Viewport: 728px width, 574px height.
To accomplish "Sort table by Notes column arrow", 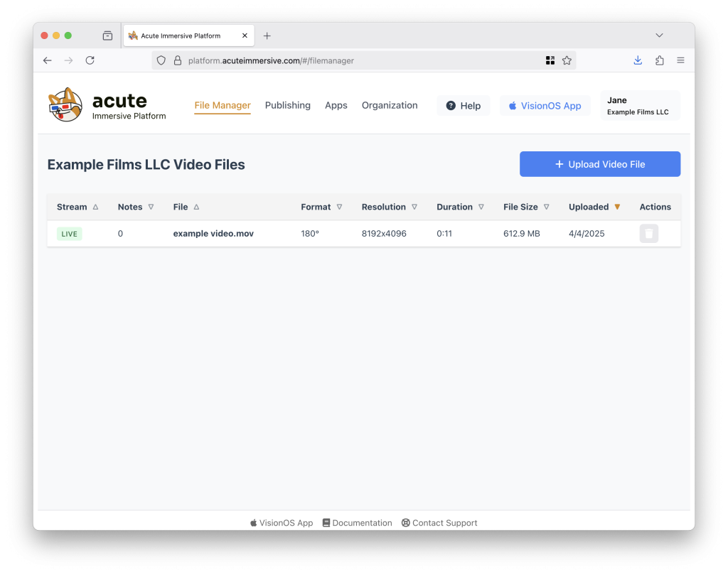I will (x=151, y=207).
